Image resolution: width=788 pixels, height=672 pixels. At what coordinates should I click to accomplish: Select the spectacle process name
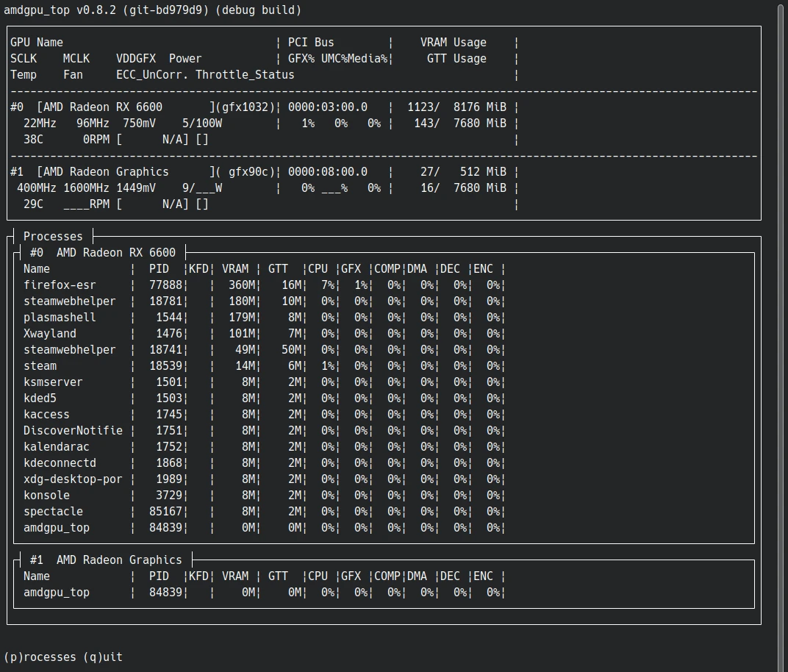(x=53, y=512)
